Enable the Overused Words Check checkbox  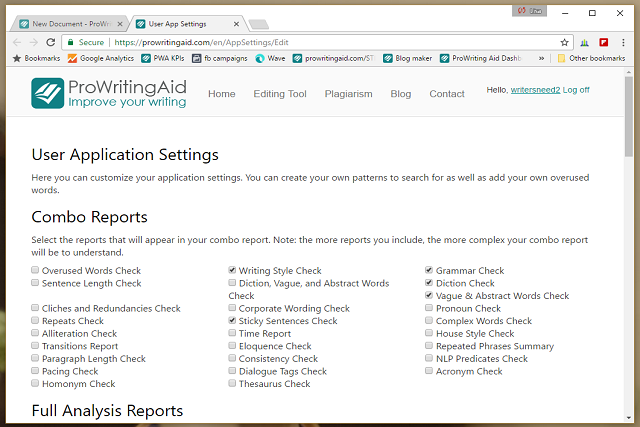pos(36,270)
